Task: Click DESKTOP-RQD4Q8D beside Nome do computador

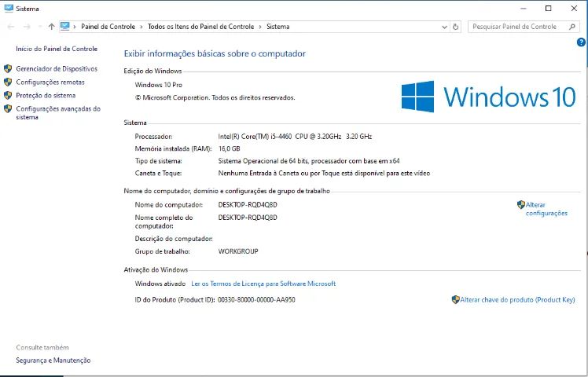Action: (248, 205)
